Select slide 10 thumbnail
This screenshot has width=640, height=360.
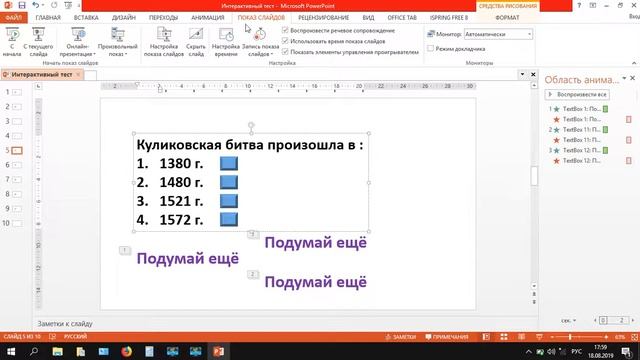(x=17, y=223)
